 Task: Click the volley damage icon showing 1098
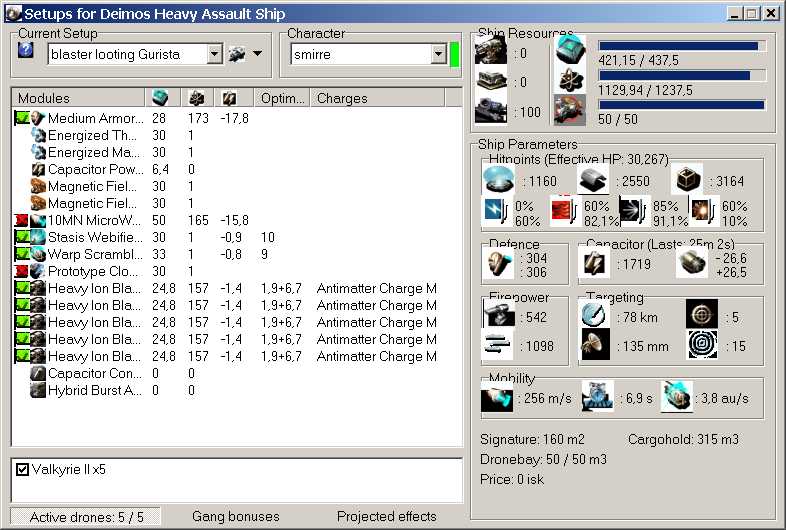(x=498, y=345)
